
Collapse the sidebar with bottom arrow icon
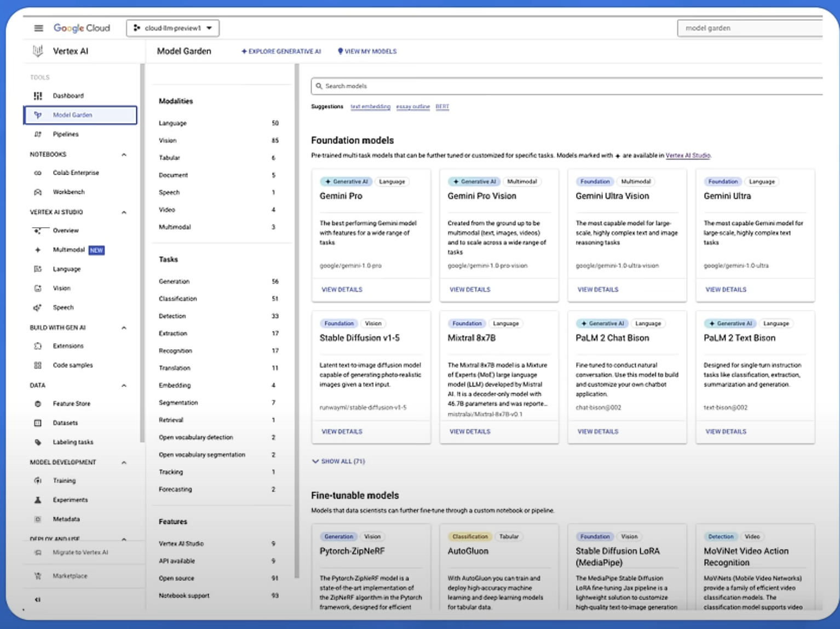[38, 599]
